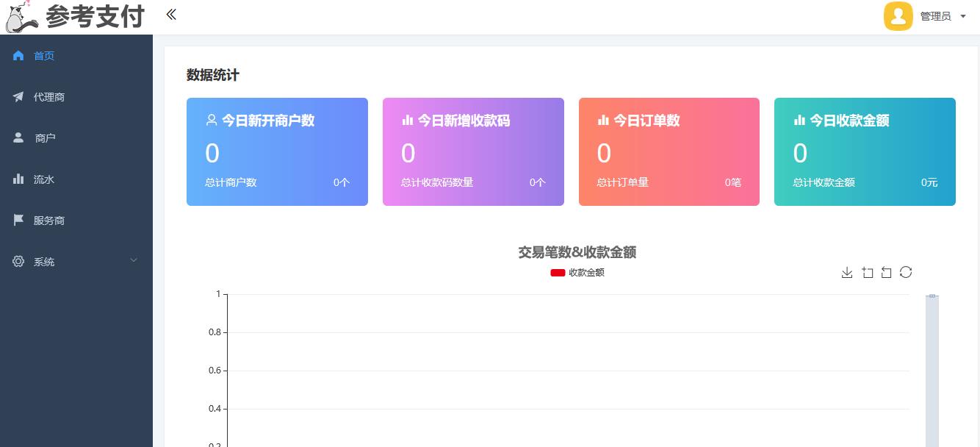This screenshot has height=447, width=980.
Task: Expand the 系统 submenu chevron
Action: pos(134,261)
